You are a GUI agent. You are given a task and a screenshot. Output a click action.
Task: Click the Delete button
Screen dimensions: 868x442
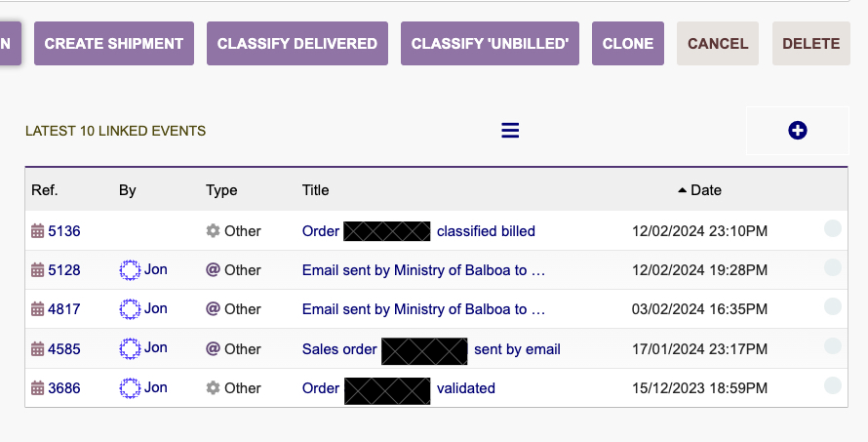[x=811, y=43]
